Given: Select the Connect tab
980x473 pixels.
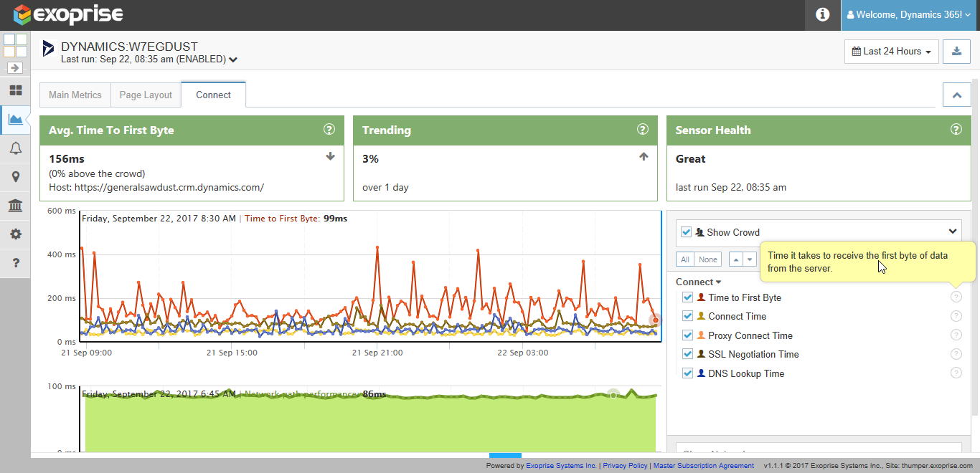Looking at the screenshot, I should click(x=213, y=95).
